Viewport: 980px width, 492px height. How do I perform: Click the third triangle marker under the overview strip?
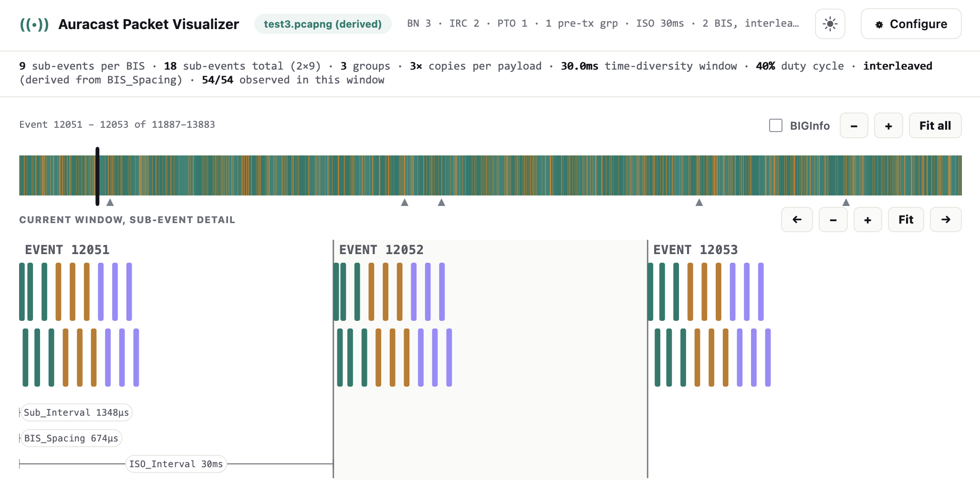pos(441,202)
